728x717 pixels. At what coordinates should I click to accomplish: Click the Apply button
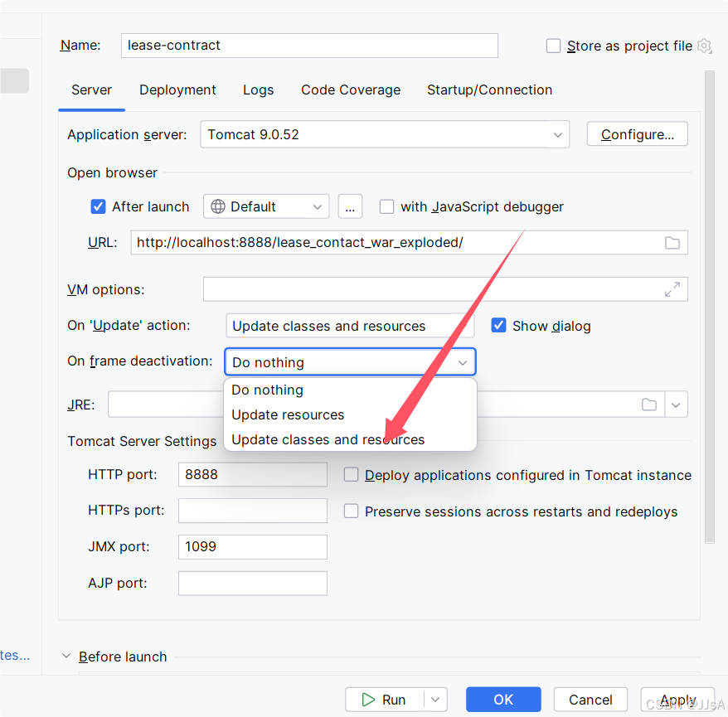tap(677, 700)
